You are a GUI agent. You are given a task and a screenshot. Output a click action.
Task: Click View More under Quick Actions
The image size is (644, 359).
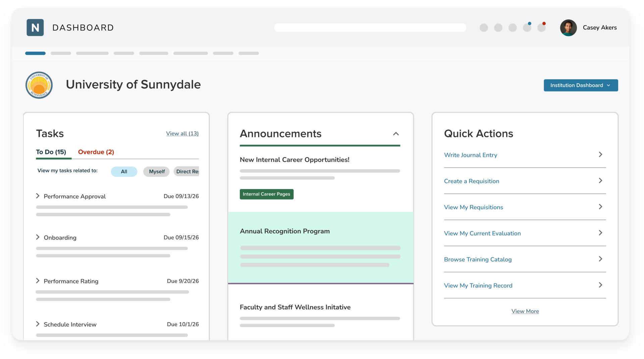525,311
